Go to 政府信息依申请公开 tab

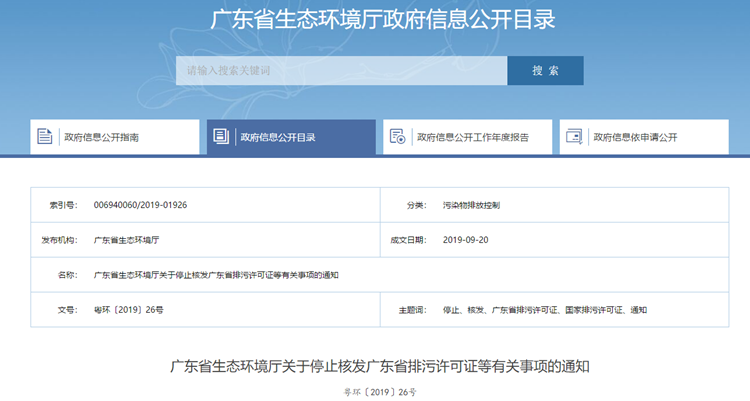coord(635,137)
